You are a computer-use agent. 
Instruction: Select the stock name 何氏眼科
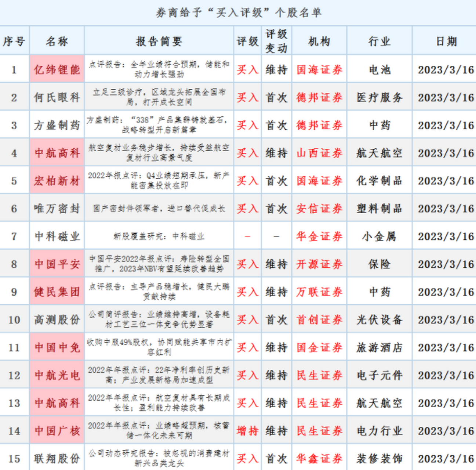(x=57, y=97)
